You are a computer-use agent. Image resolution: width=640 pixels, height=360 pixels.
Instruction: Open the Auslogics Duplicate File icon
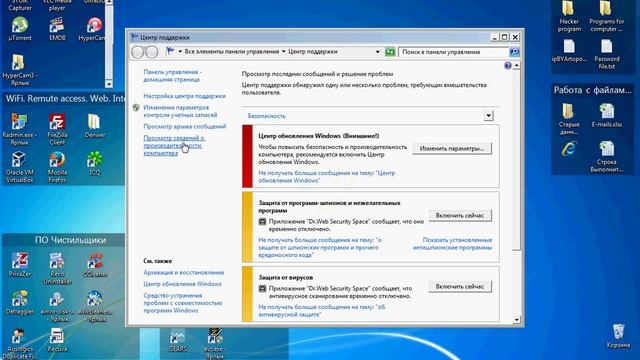[19, 344]
